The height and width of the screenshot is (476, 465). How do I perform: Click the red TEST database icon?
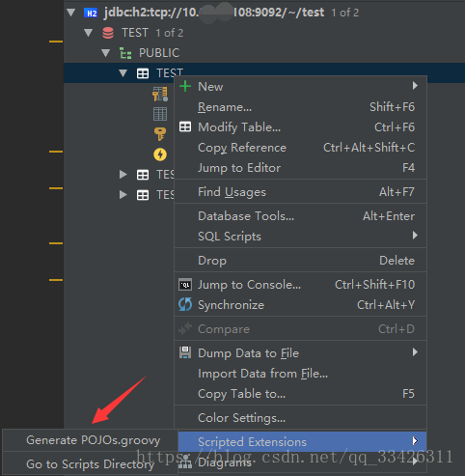[x=108, y=33]
